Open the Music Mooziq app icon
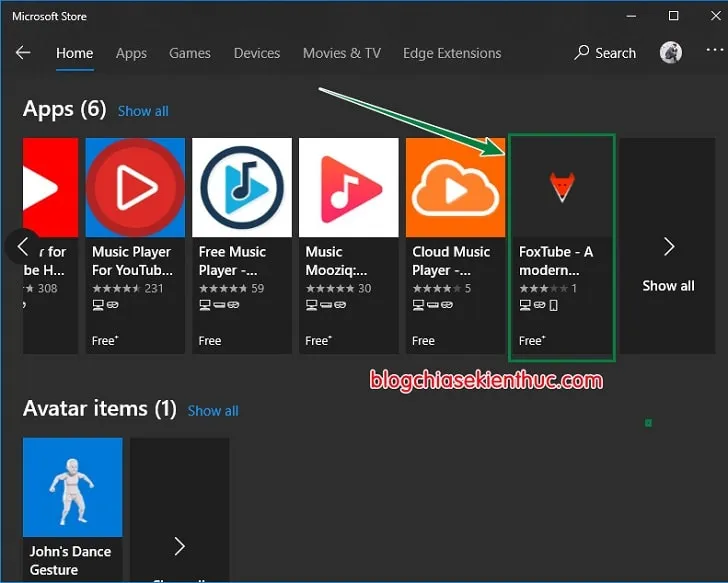 [349, 188]
